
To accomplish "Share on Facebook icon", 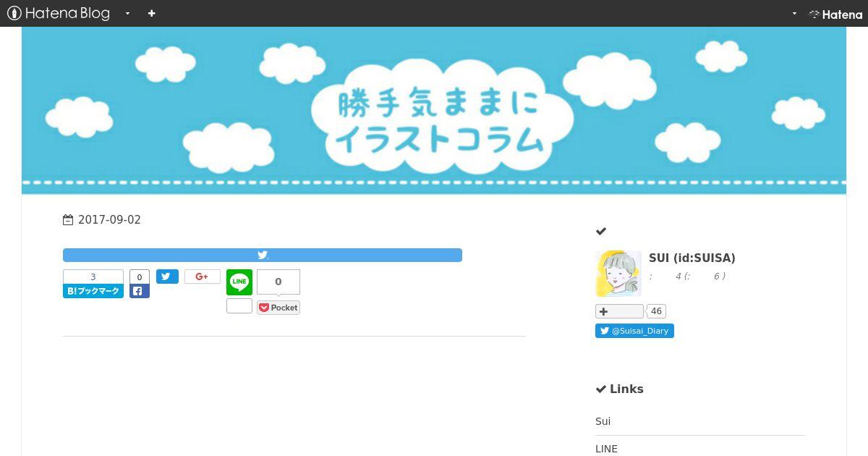I will point(140,291).
